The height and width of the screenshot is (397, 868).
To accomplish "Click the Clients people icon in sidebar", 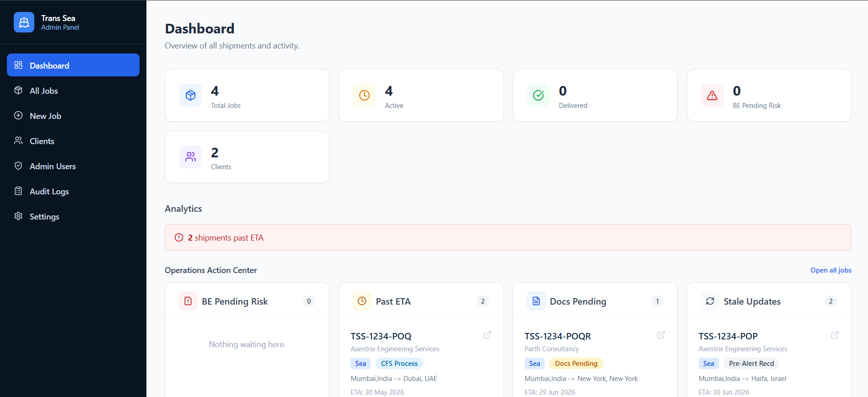I will point(18,140).
